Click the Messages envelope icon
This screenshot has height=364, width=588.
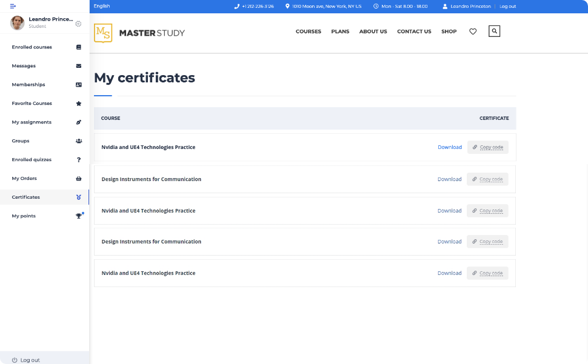point(79,66)
